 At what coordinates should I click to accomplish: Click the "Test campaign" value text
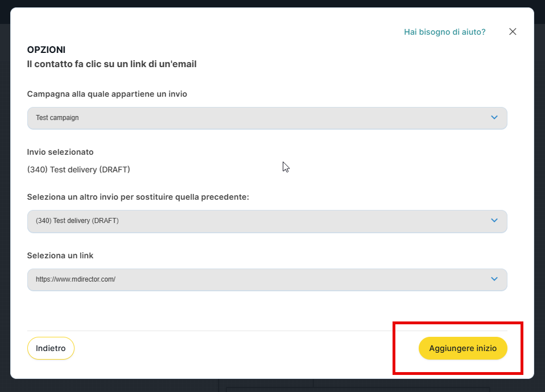point(57,118)
